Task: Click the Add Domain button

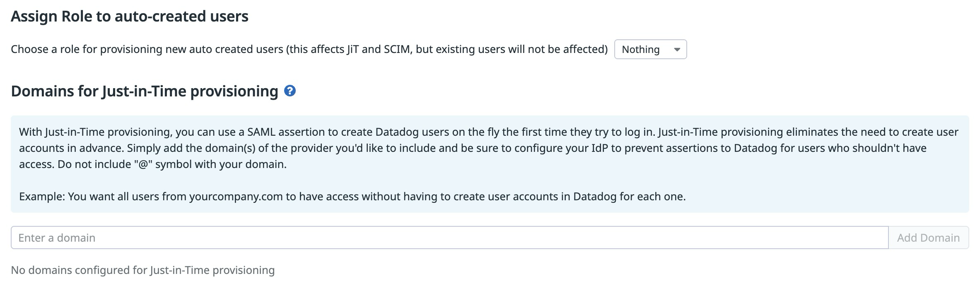Action: (x=929, y=238)
